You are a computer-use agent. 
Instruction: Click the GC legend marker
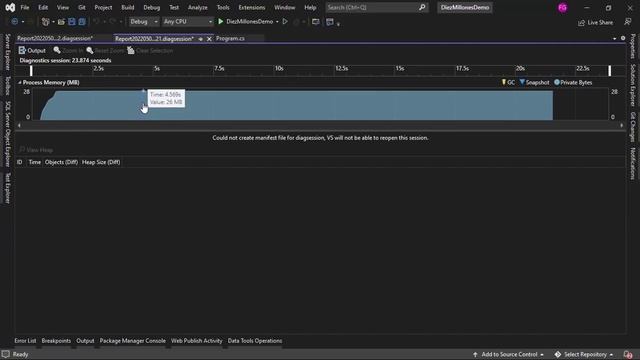click(x=504, y=82)
